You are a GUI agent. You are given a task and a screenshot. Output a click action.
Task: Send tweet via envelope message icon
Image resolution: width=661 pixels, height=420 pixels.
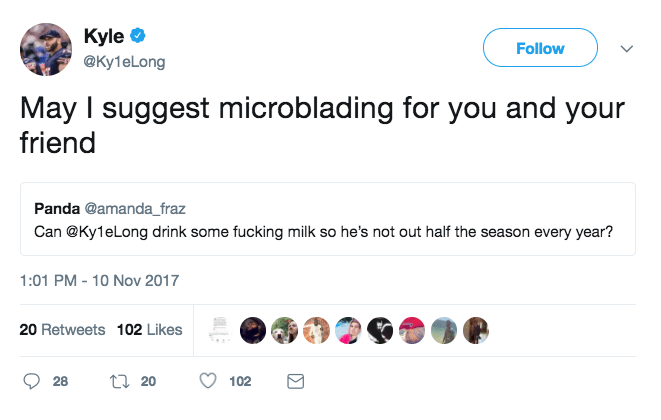tap(295, 381)
